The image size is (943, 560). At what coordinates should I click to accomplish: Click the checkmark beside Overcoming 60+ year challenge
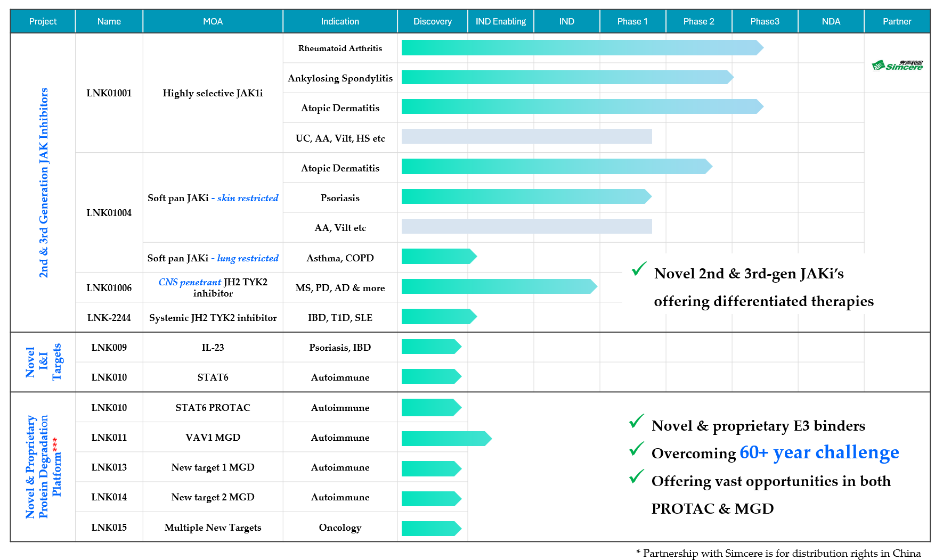tap(637, 449)
